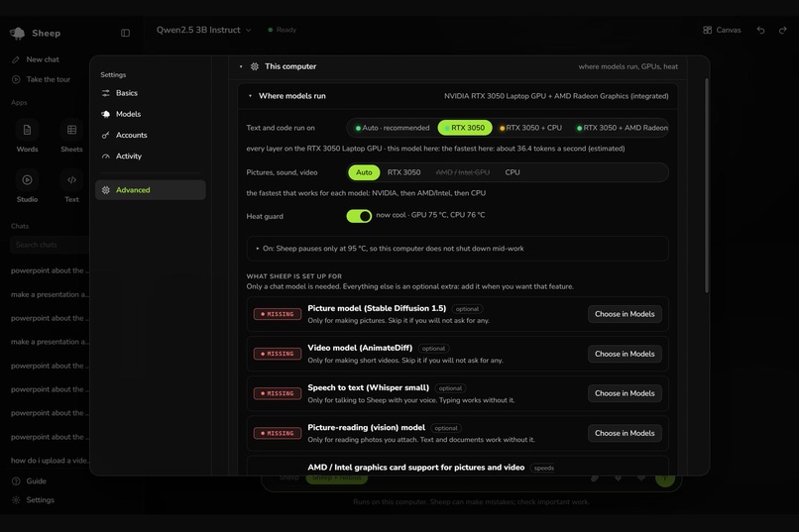799x532 pixels.
Task: Click the redo arrow icon
Action: click(783, 30)
